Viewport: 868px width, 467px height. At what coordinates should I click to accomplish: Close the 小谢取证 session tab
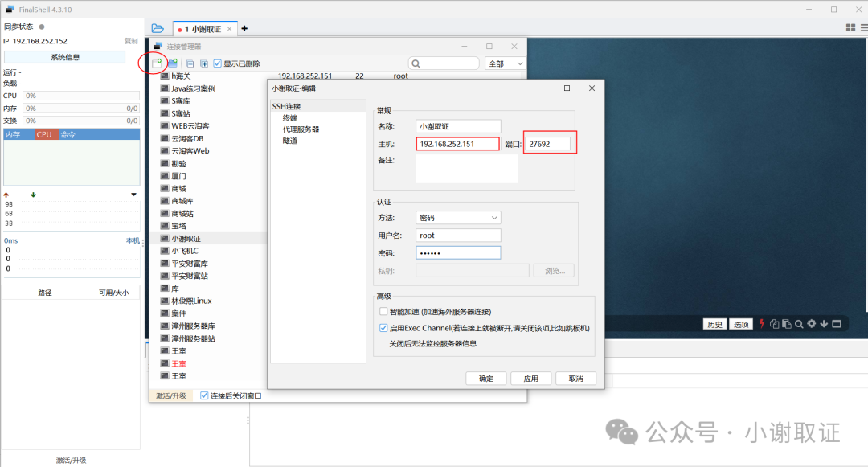coord(229,29)
